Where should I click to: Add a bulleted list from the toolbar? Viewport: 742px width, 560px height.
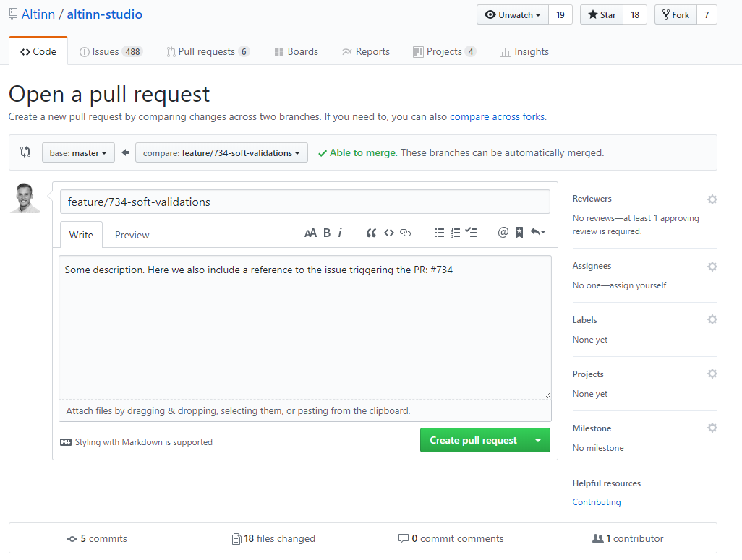coord(439,233)
